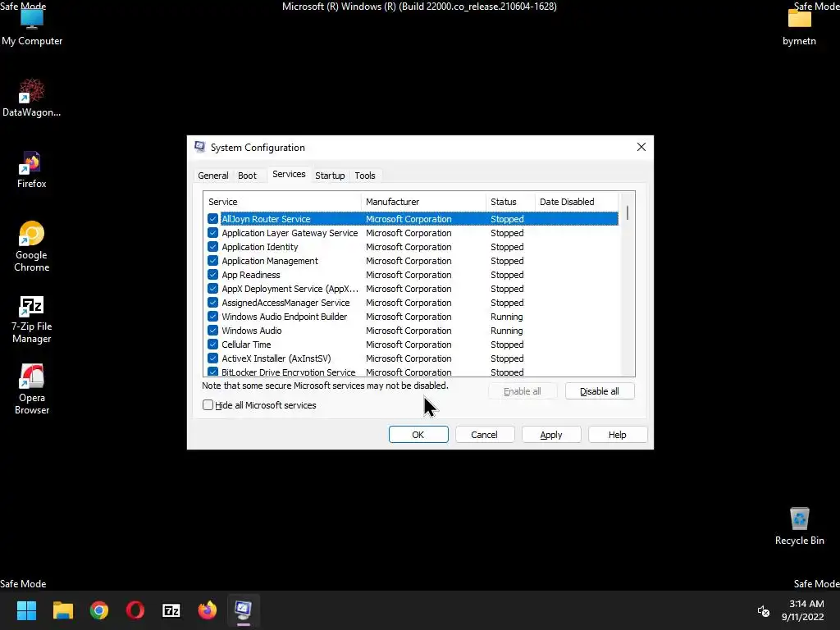Click System Configuration title bar icon

tap(200, 147)
